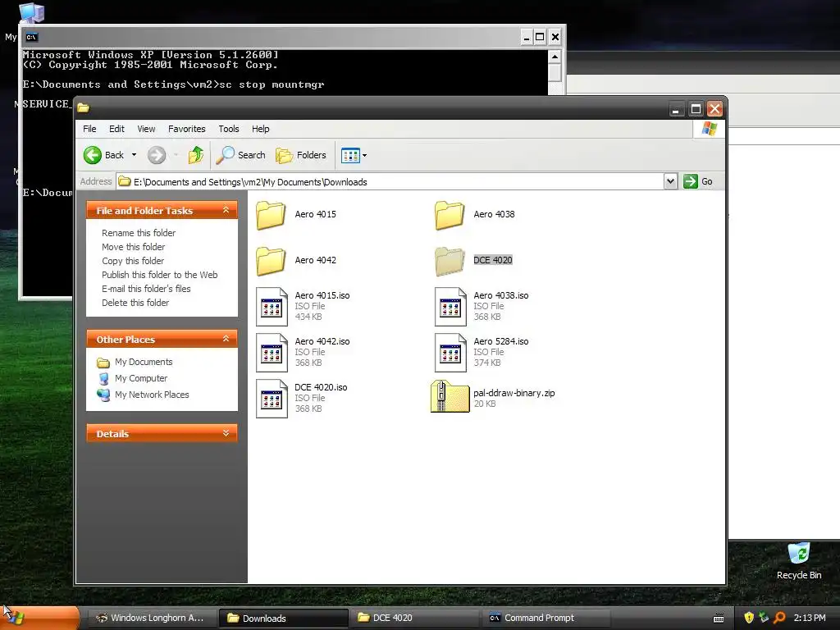Open the Back button history dropdown

[134, 155]
